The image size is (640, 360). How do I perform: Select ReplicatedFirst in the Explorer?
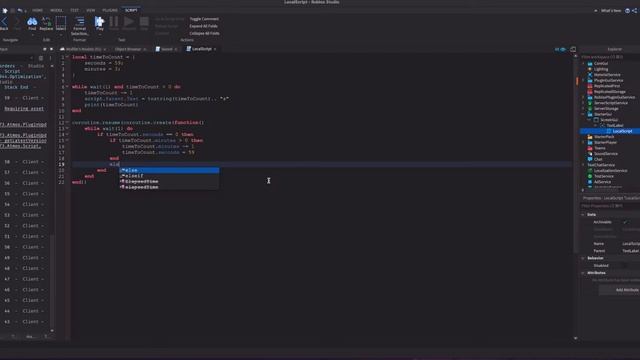607,86
